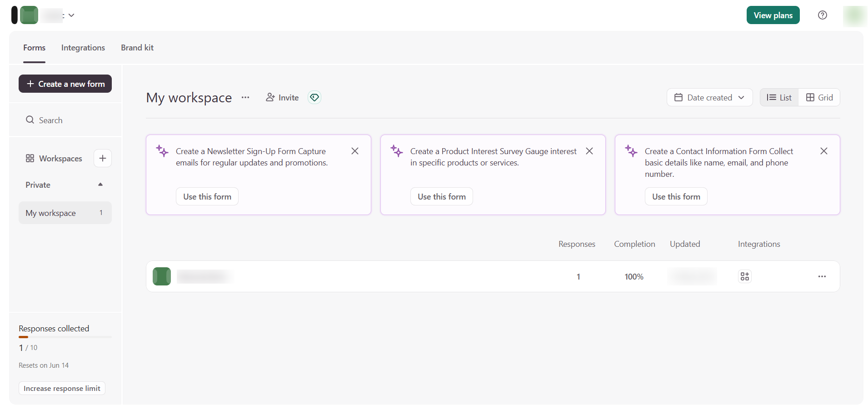Dismiss the Contact Information Form suggestion
This screenshot has width=868, height=410.
coord(823,151)
